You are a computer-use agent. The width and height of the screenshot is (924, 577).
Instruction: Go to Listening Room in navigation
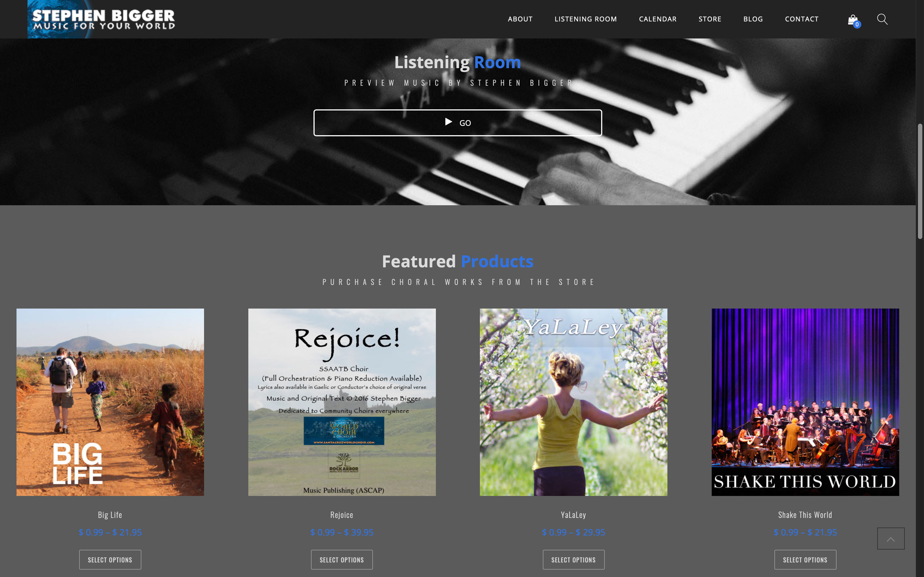pyautogui.click(x=585, y=19)
